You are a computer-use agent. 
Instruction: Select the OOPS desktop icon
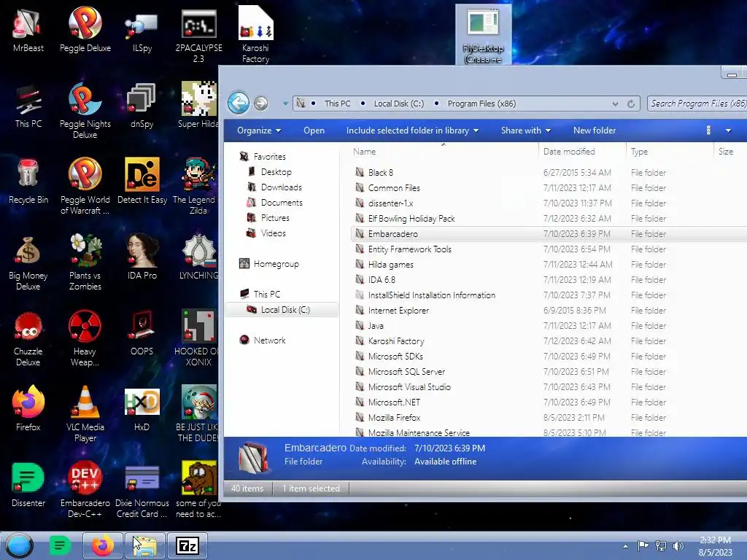coord(142,333)
